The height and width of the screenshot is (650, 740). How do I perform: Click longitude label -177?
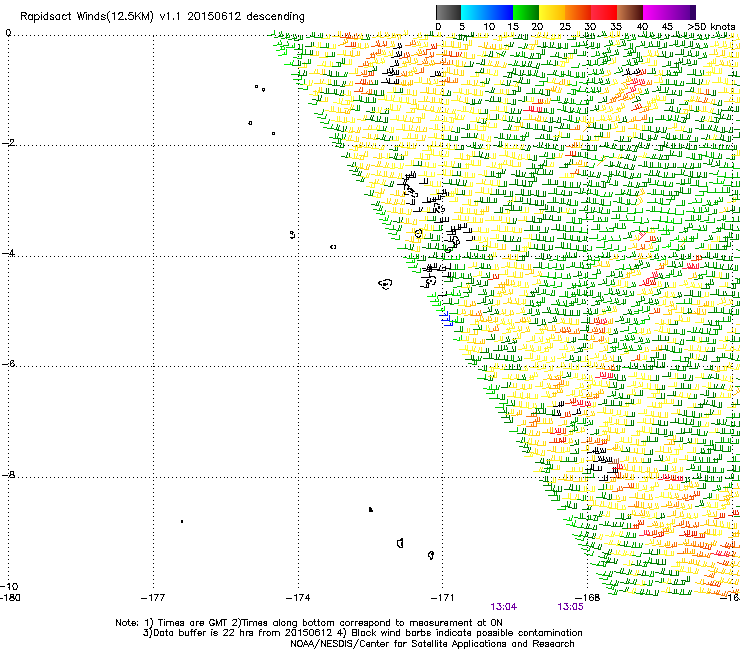click(x=153, y=598)
